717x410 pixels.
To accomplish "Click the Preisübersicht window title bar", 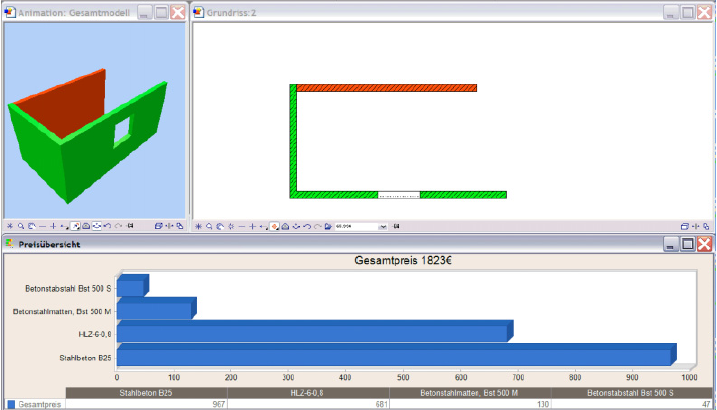I will click(300, 243).
